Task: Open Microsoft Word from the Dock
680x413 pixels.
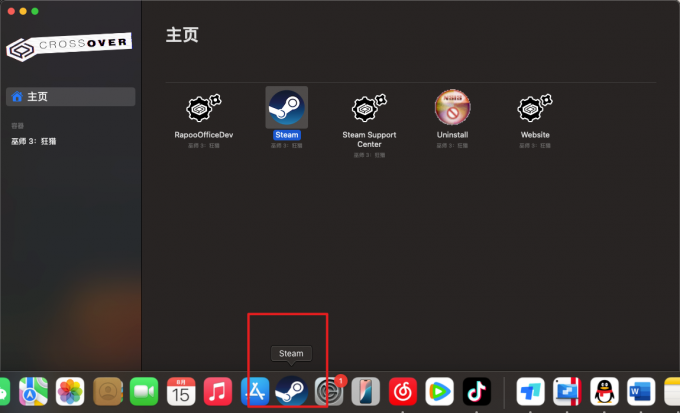Action: (641, 392)
